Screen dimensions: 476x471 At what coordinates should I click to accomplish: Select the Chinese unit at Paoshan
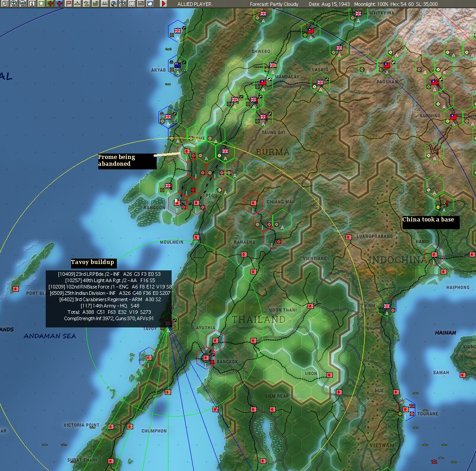pyautogui.click(x=387, y=65)
